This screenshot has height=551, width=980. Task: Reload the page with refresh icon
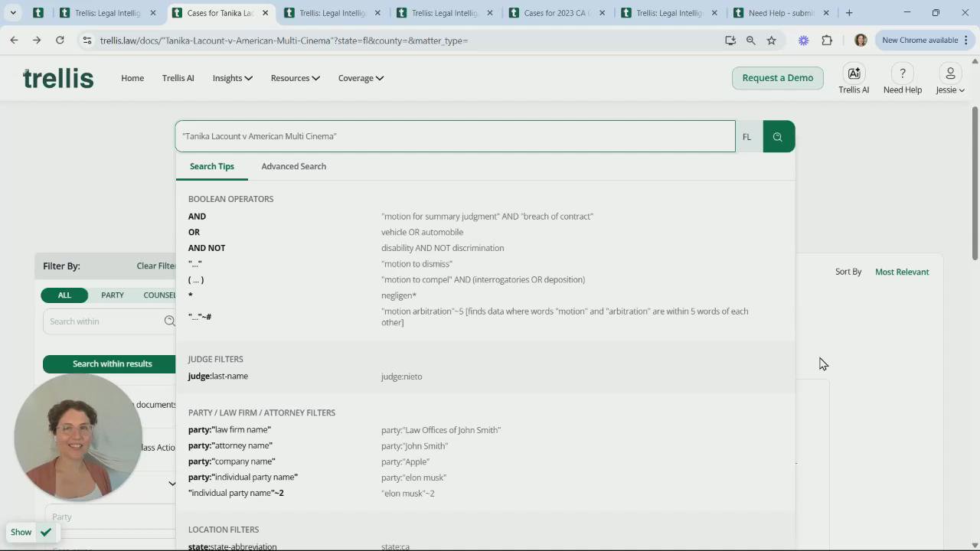[60, 41]
